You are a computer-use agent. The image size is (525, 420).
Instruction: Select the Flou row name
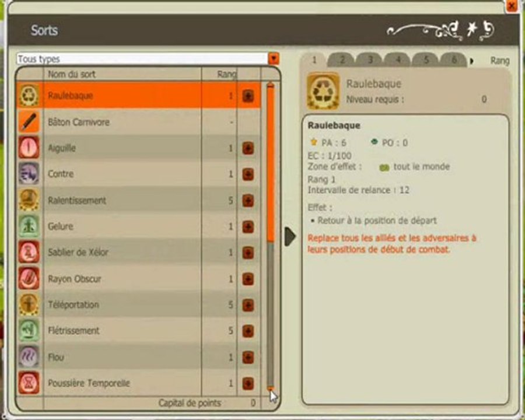click(x=56, y=357)
